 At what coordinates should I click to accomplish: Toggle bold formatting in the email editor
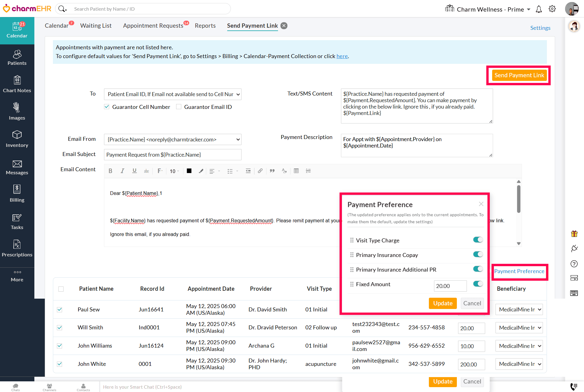coord(110,171)
